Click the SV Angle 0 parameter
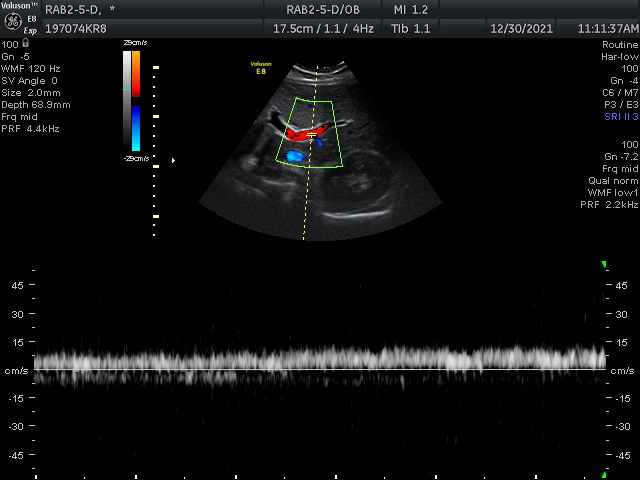The image size is (640, 480). coord(30,81)
